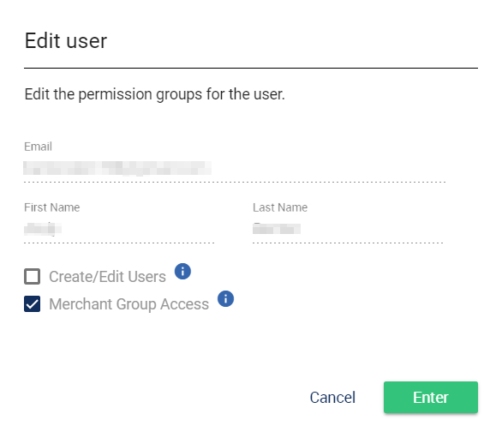Uncheck the Merchant Group Access checkbox

(32, 304)
